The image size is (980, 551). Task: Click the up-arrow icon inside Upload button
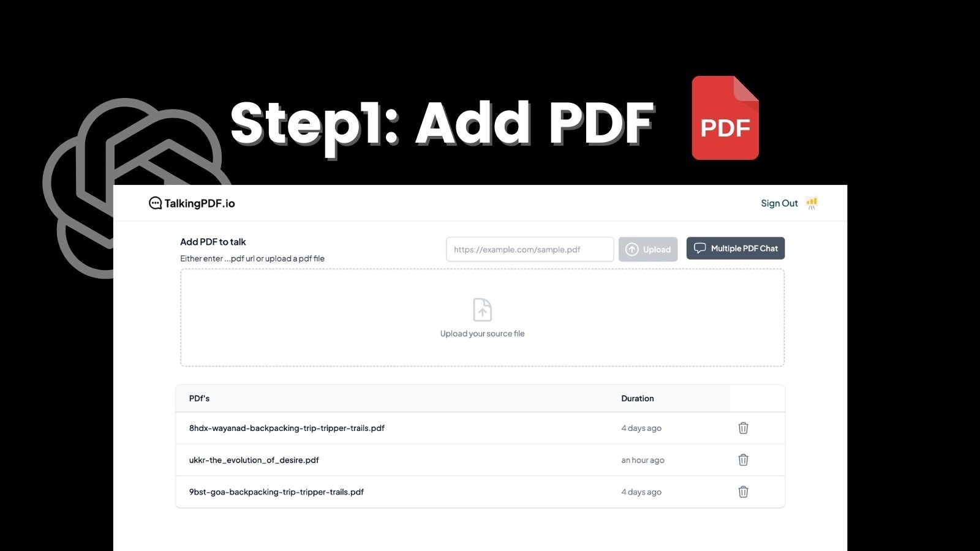(x=632, y=249)
